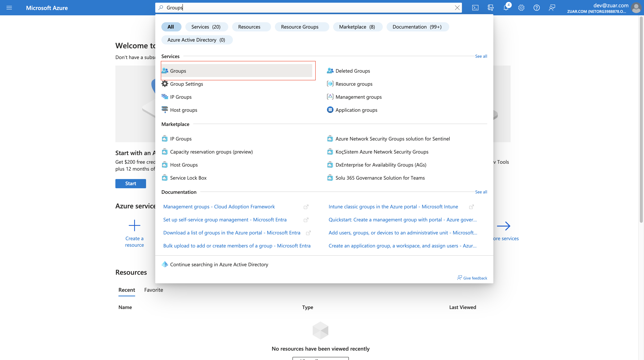
Task: Open the hamburger portal menu
Action: [9, 8]
